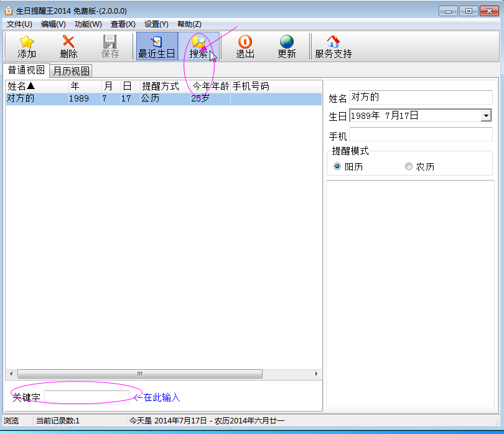
Task: Open the 编辑(V) menu
Action: [54, 24]
